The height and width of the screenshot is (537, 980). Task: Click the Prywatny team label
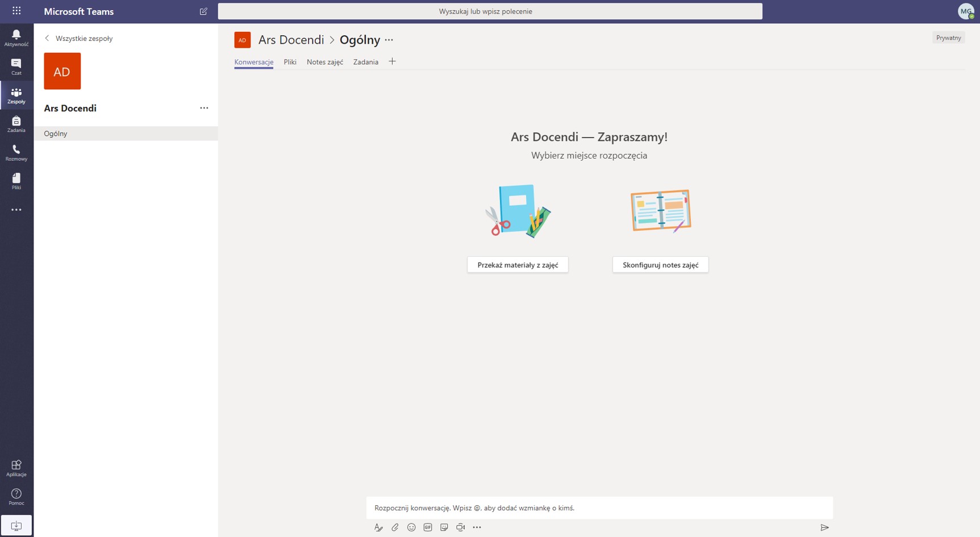(949, 38)
